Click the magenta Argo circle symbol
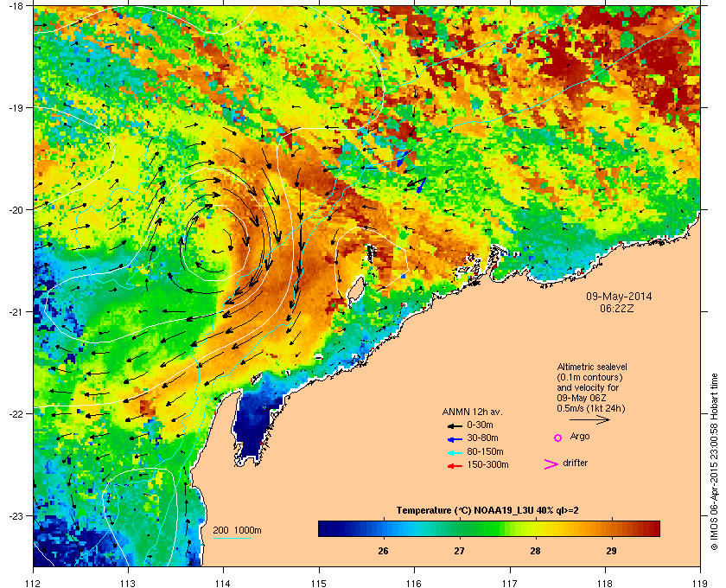 [558, 438]
